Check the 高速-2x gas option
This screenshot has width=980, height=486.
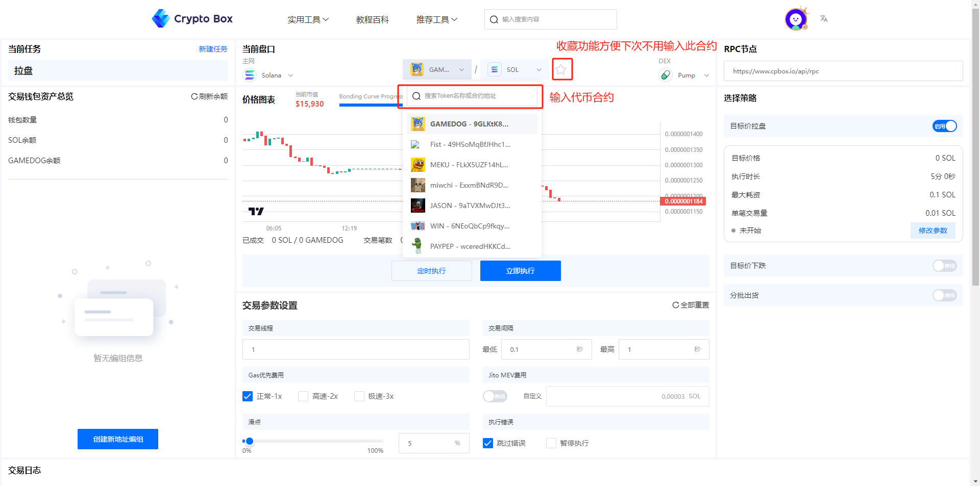(303, 396)
